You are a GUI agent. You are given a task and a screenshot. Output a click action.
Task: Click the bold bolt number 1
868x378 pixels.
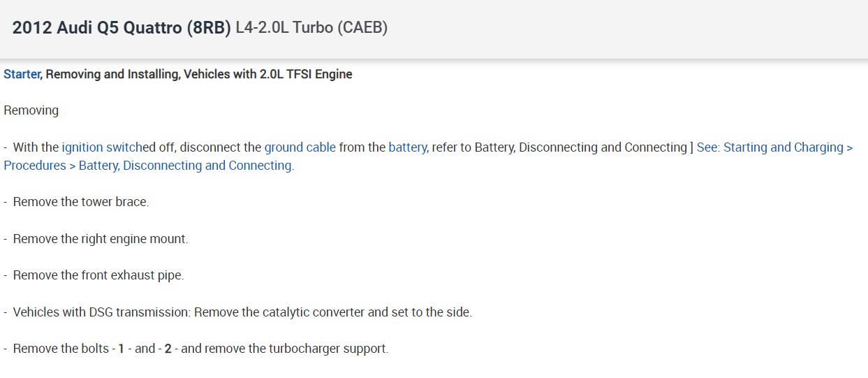coord(122,349)
